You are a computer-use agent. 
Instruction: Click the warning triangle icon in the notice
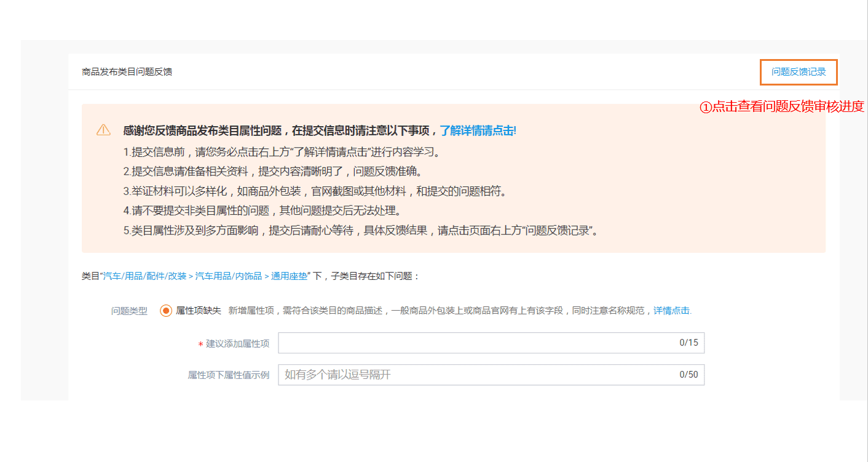103,130
